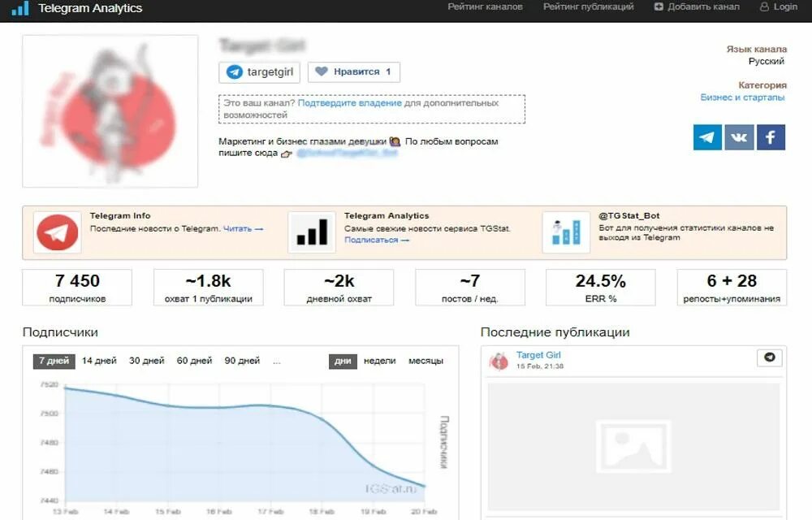Open the Telegram Analytics home title

90,8
